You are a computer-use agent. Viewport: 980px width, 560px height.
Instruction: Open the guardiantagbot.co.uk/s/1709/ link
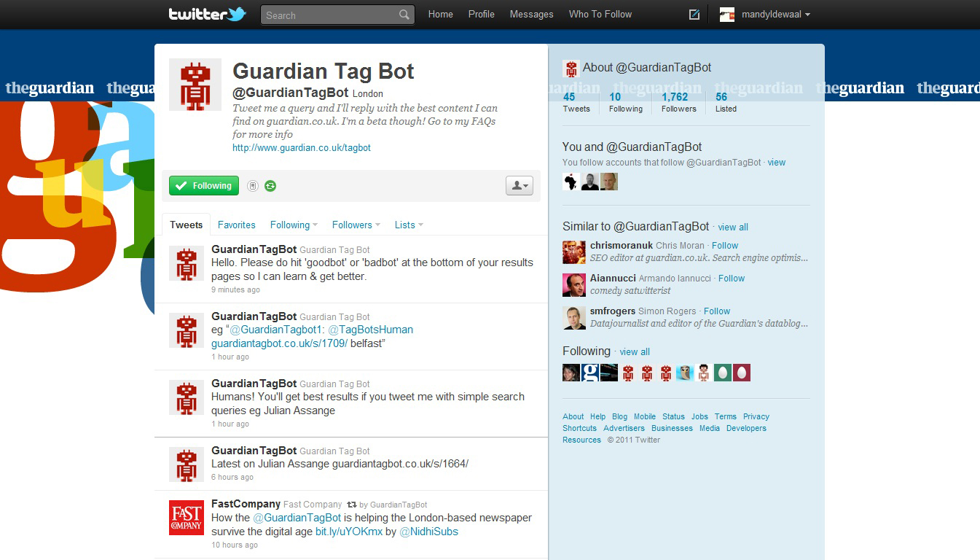tap(279, 343)
